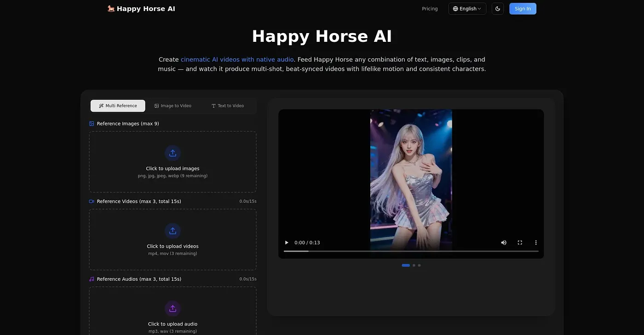Seek along the video progress bar
644x335 pixels.
point(411,251)
